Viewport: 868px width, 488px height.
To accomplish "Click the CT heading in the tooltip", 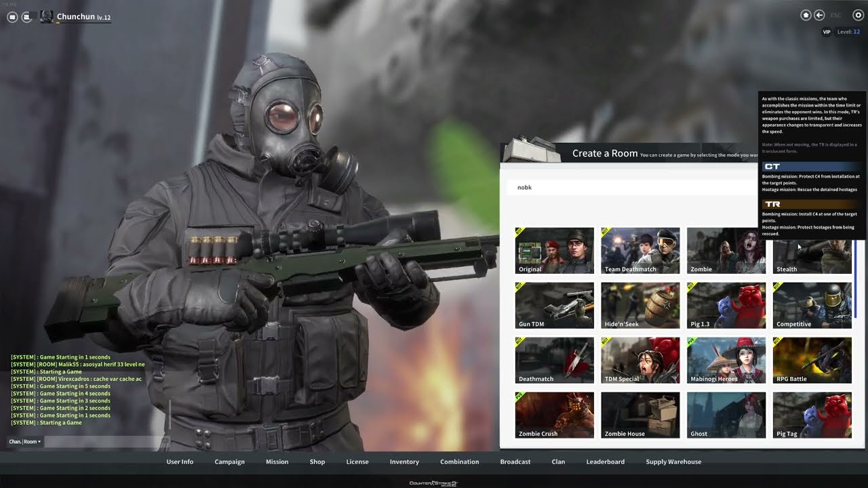I will pyautogui.click(x=772, y=166).
